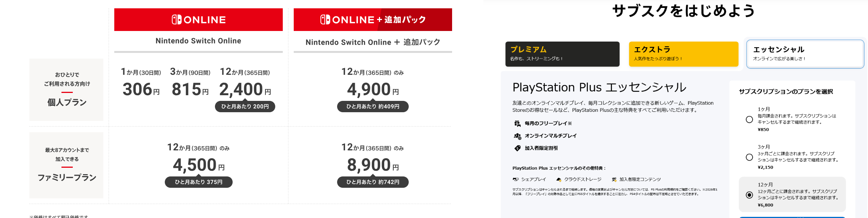Click the member-exclusive discount tag icon
The height and width of the screenshot is (218, 868).
tap(517, 148)
